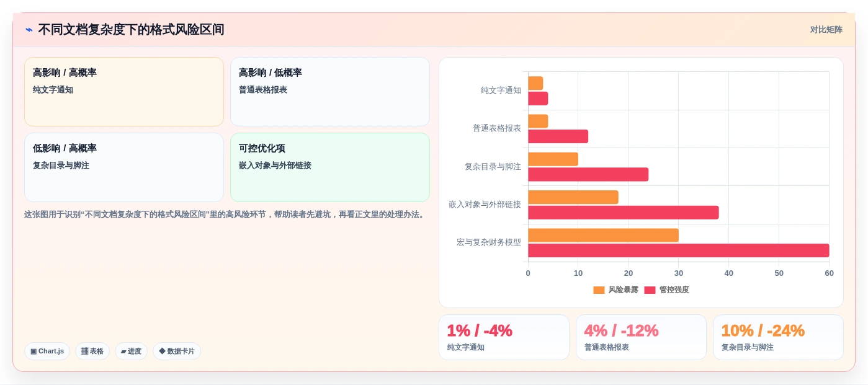Select the 低影响 / 高概率 quadrant card

pyautogui.click(x=124, y=167)
